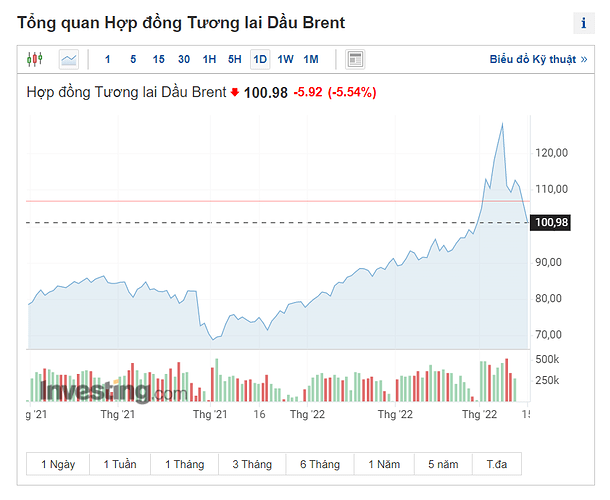This screenshot has height=500, width=610.
Task: Click the 100,98 current price label
Action: pyautogui.click(x=552, y=222)
